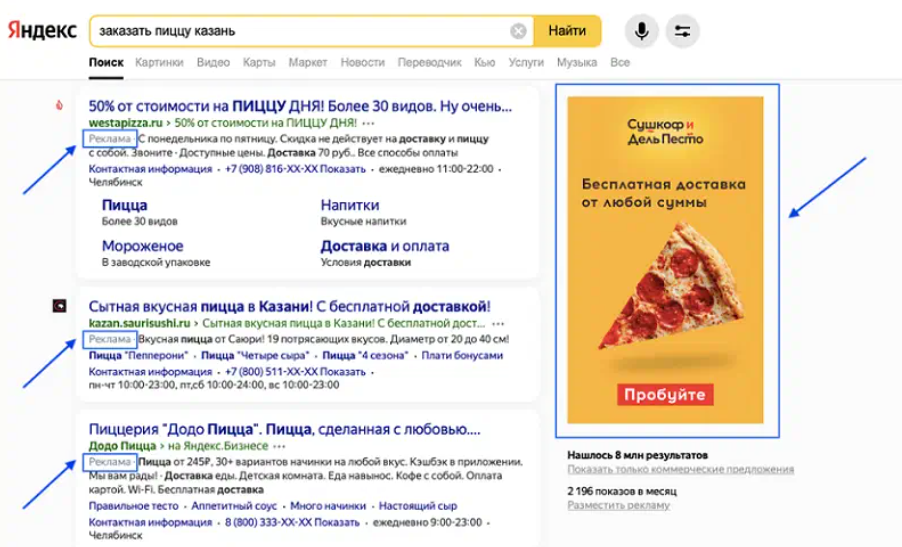Click '2 196 показов в месяц' text
Screen dimensions: 902x547
tap(622, 492)
